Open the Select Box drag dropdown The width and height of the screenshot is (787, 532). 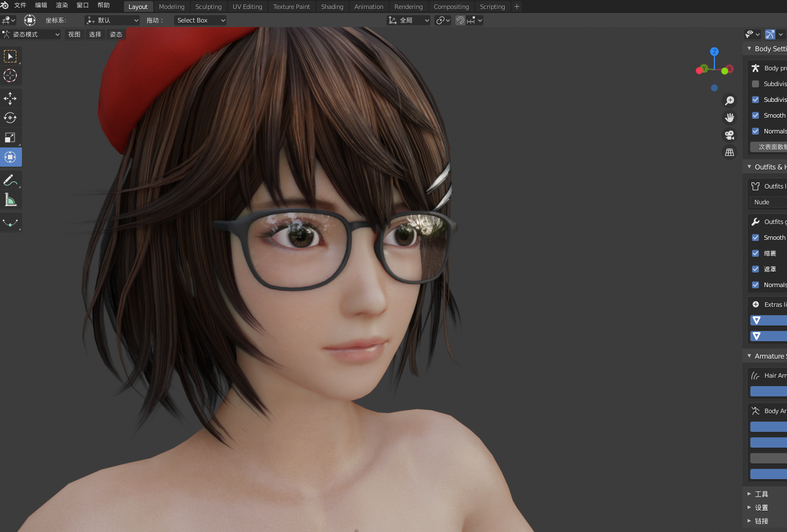pyautogui.click(x=200, y=20)
